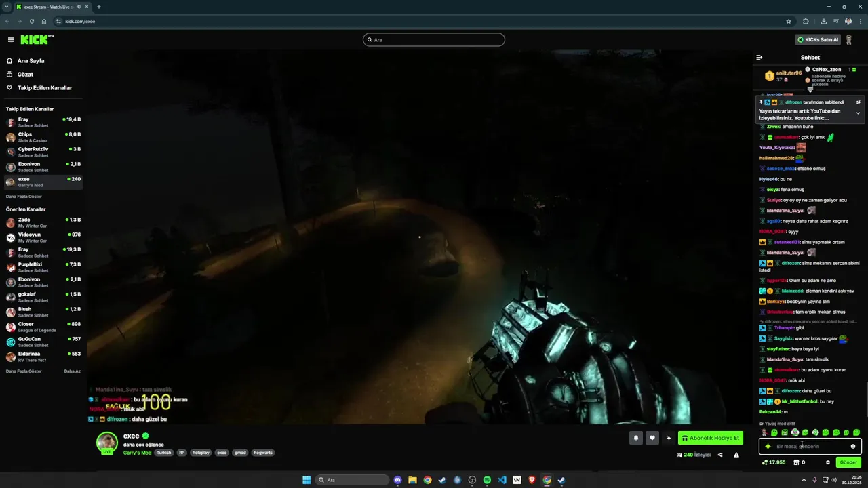Open Spotify from taskbar

[x=487, y=480]
